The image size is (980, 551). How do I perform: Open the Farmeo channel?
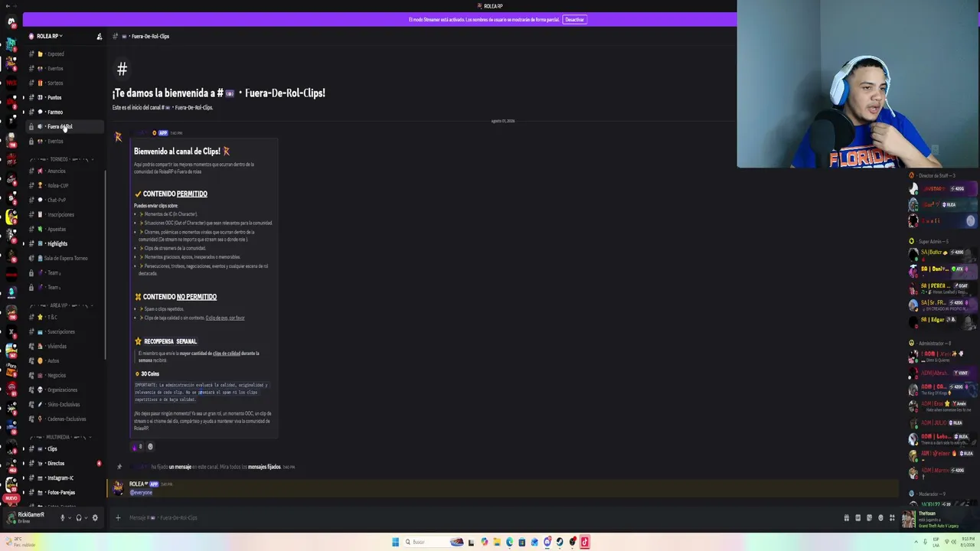(x=63, y=112)
